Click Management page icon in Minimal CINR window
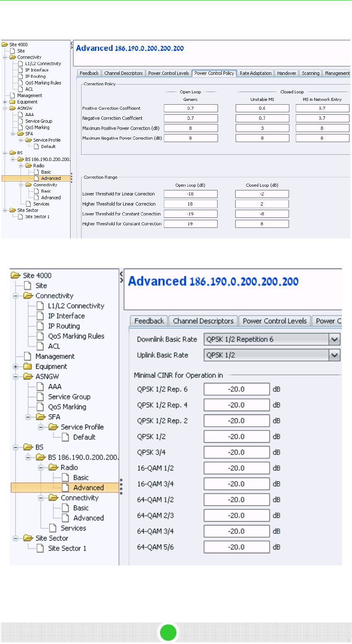 tap(28, 356)
